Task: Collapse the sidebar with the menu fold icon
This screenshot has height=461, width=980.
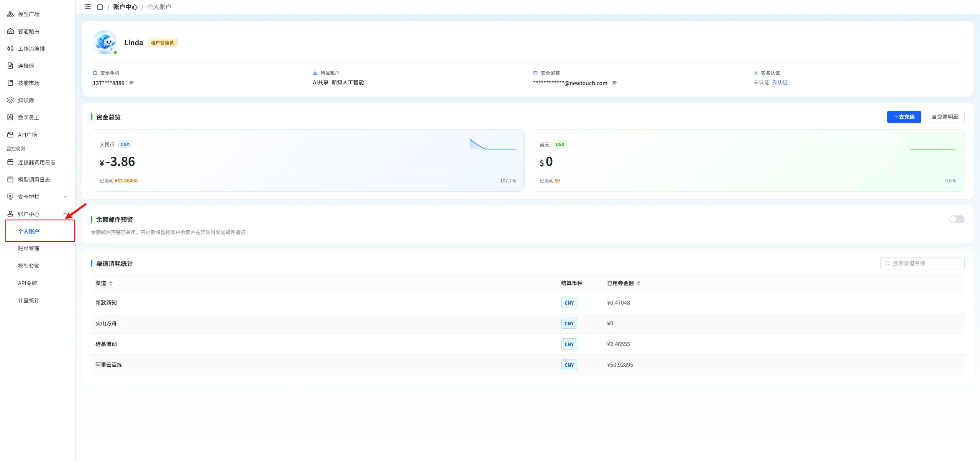Action: pos(88,7)
